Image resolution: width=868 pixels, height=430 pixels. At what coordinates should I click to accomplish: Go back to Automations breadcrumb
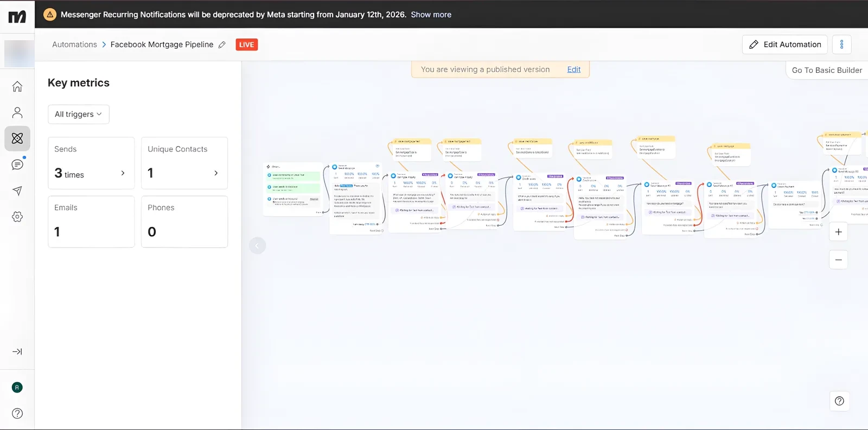(74, 45)
